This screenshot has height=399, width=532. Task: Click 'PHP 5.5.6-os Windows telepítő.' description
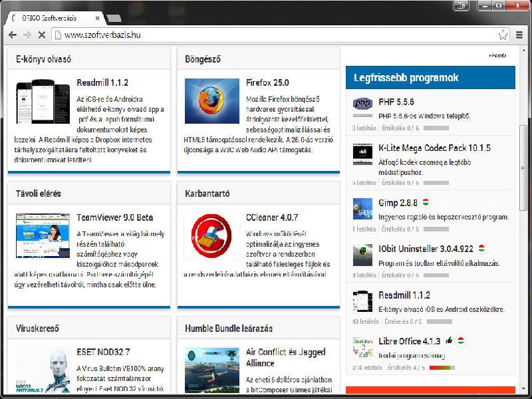point(424,116)
